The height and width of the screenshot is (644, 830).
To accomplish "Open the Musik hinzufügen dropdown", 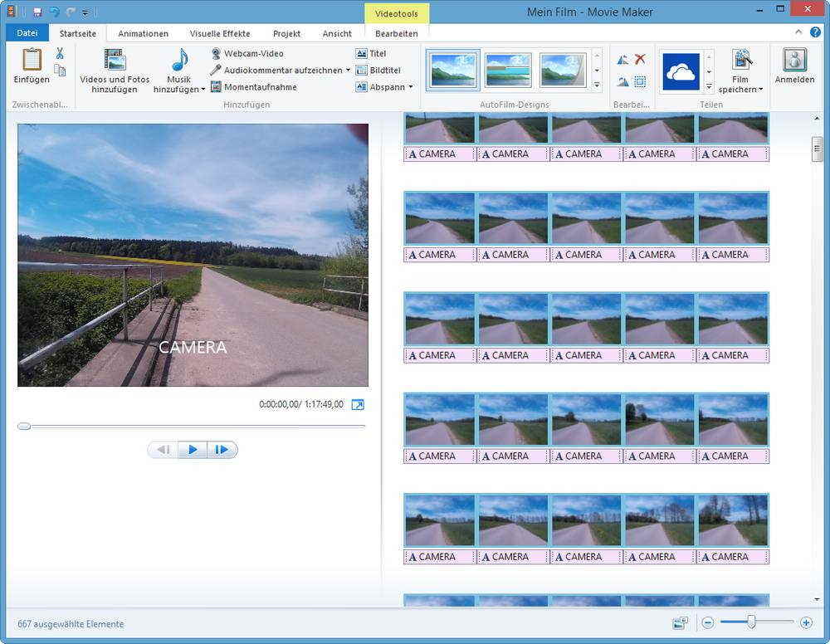I will [203, 90].
